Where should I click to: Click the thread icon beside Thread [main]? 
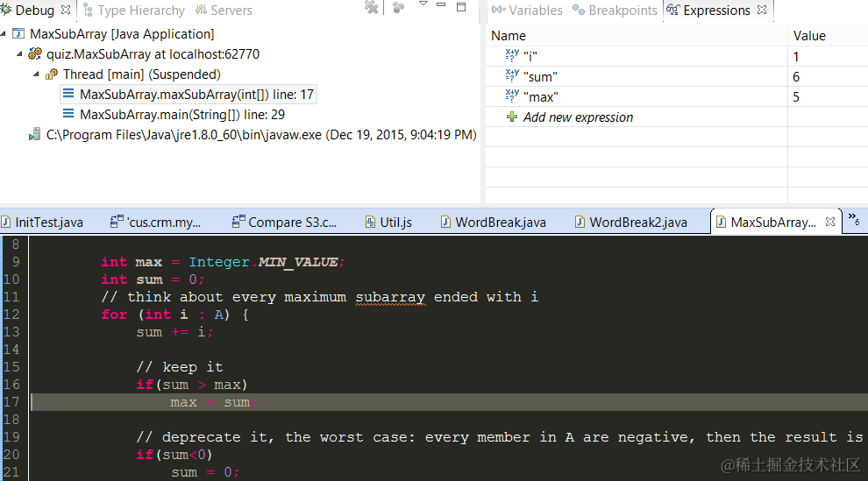click(52, 74)
